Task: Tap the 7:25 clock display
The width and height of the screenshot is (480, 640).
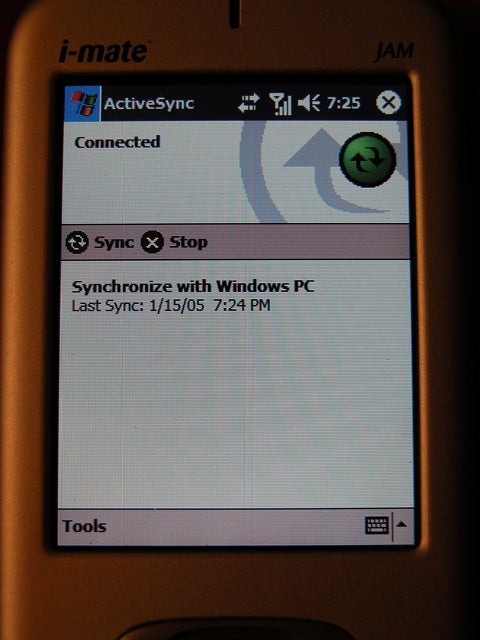Action: coord(344,103)
